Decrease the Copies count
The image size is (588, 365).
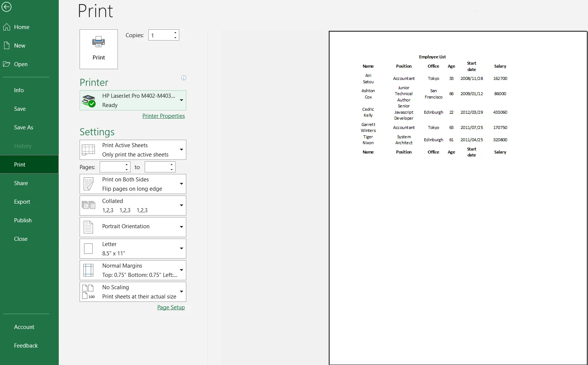coord(175,38)
